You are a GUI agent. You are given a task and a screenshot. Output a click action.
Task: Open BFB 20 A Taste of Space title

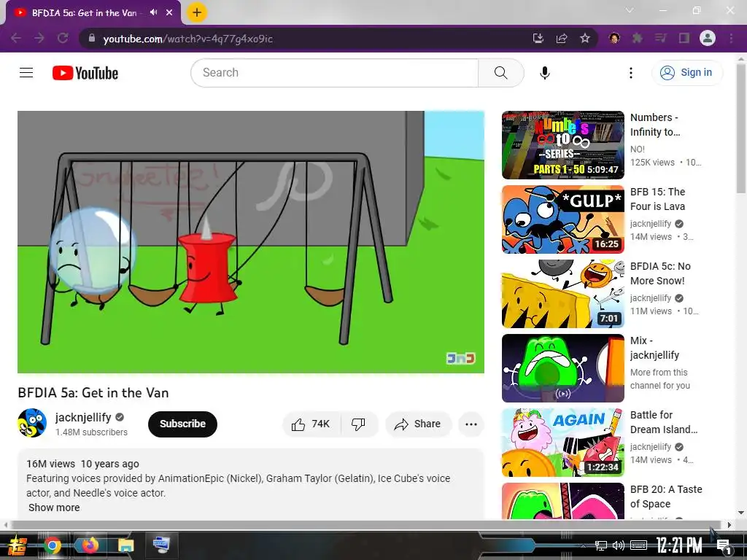[666, 497]
